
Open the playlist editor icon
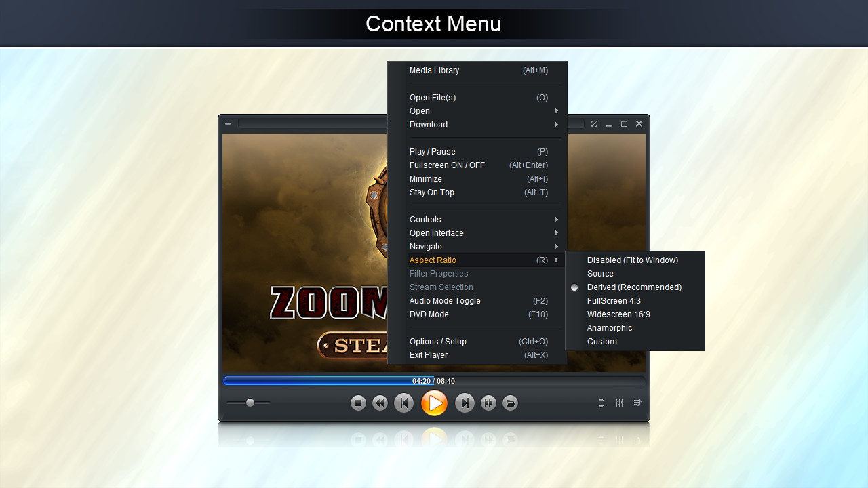tap(637, 403)
